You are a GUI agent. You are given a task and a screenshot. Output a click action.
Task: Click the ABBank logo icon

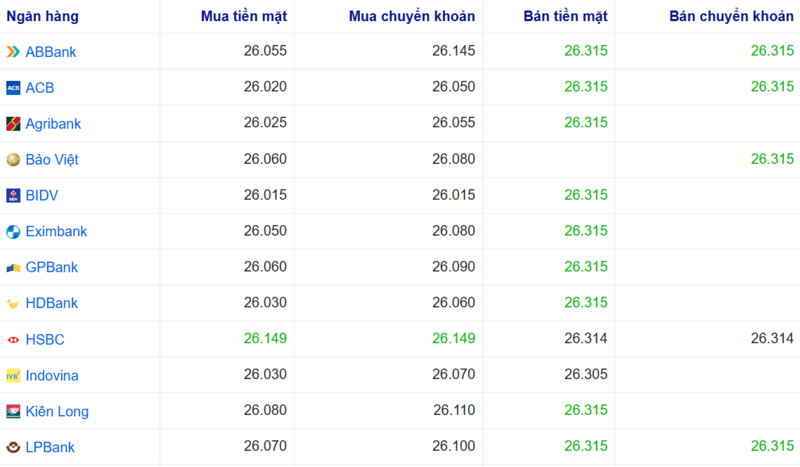pos(13,52)
